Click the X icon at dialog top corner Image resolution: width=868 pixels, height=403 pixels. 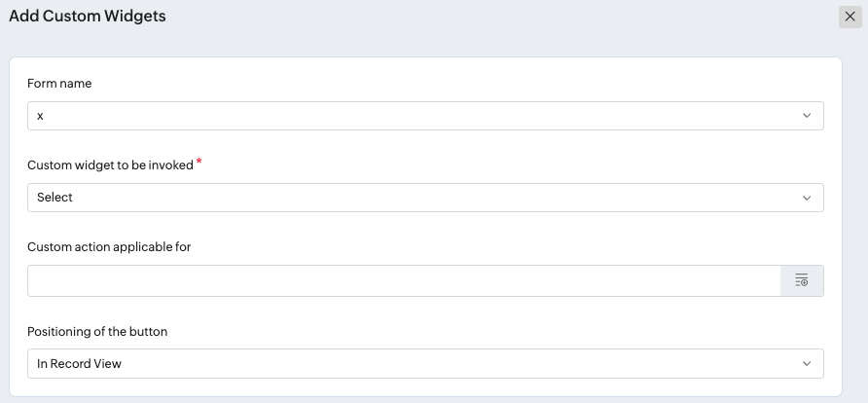850,17
